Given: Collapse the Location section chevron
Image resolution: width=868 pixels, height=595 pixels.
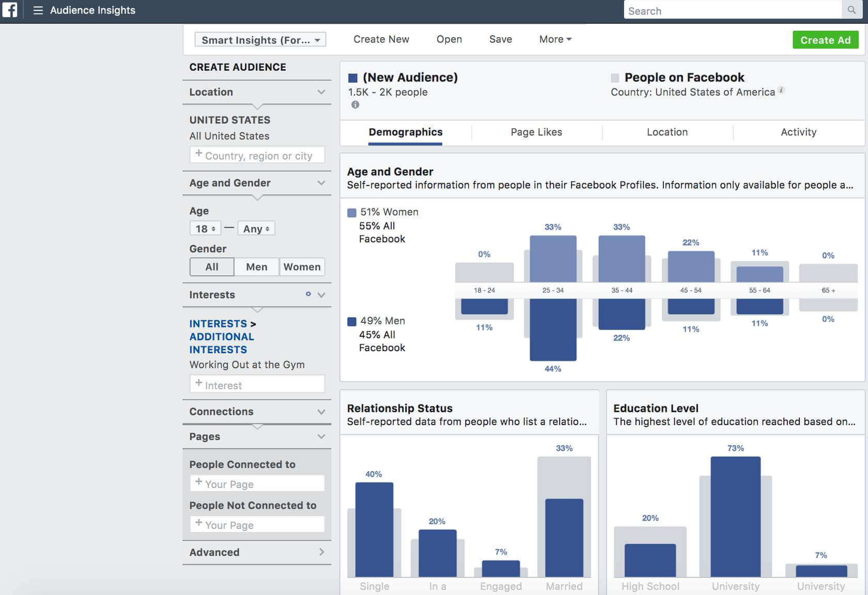Looking at the screenshot, I should point(321,92).
